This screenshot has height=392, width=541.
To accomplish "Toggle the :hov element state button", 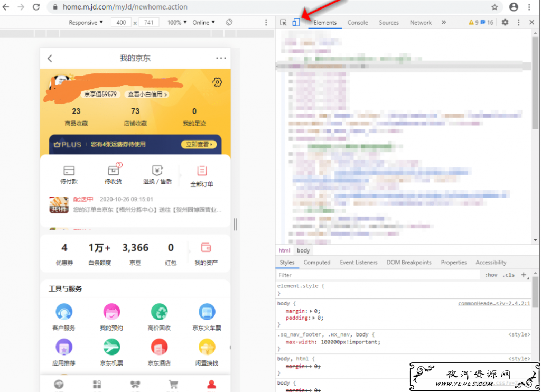I will coord(491,275).
